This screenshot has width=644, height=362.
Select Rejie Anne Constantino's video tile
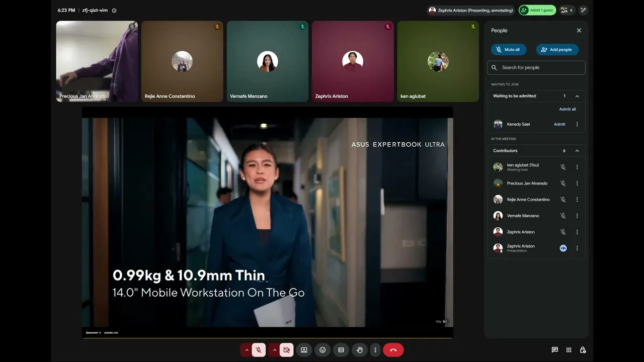(182, 61)
